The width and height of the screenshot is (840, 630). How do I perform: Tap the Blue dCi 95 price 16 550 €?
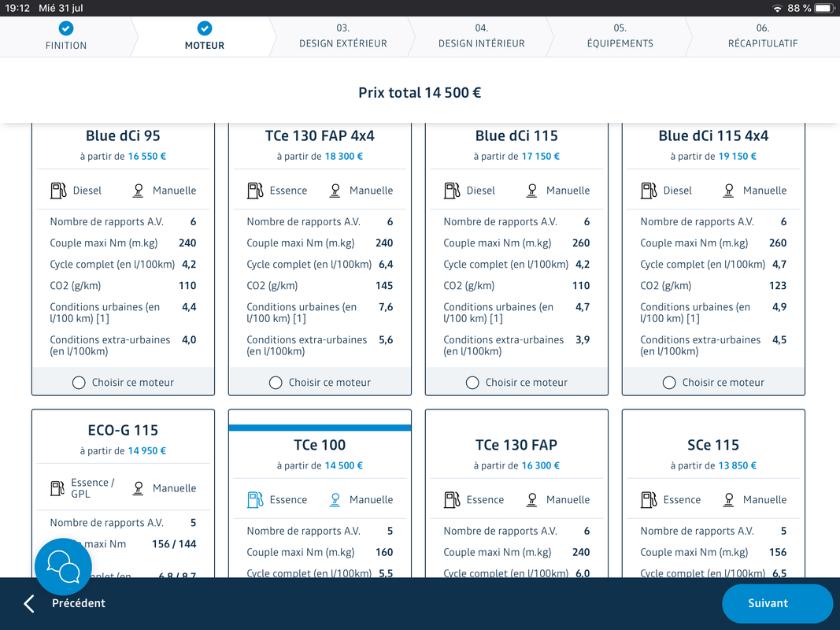pos(146,157)
